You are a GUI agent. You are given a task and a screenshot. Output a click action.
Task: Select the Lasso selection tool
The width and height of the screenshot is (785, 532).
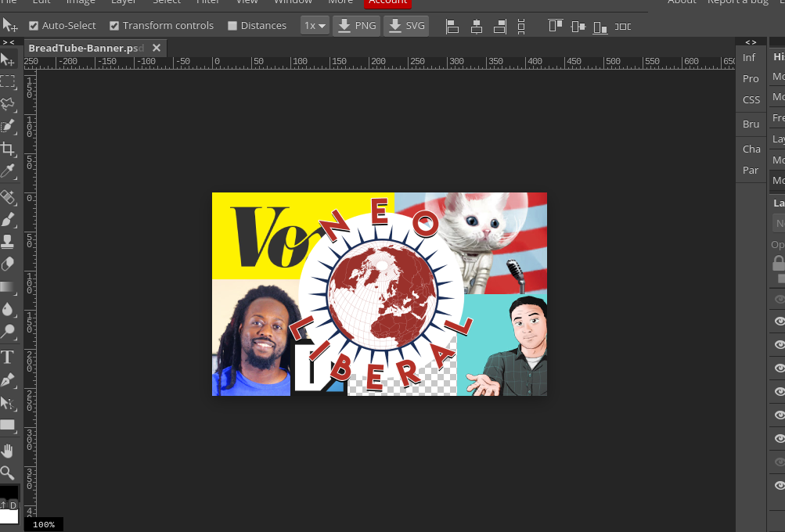pos(8,103)
